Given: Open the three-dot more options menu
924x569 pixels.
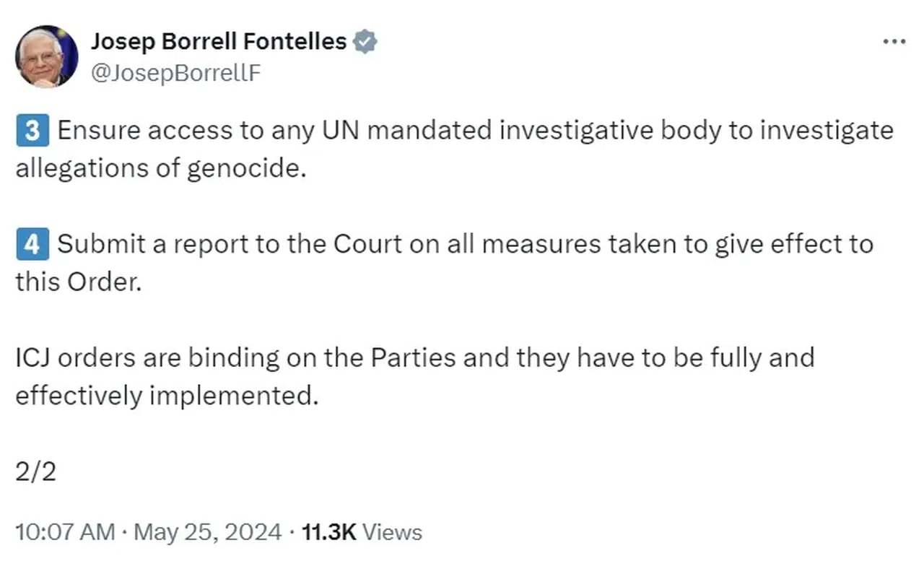Looking at the screenshot, I should click(x=894, y=42).
